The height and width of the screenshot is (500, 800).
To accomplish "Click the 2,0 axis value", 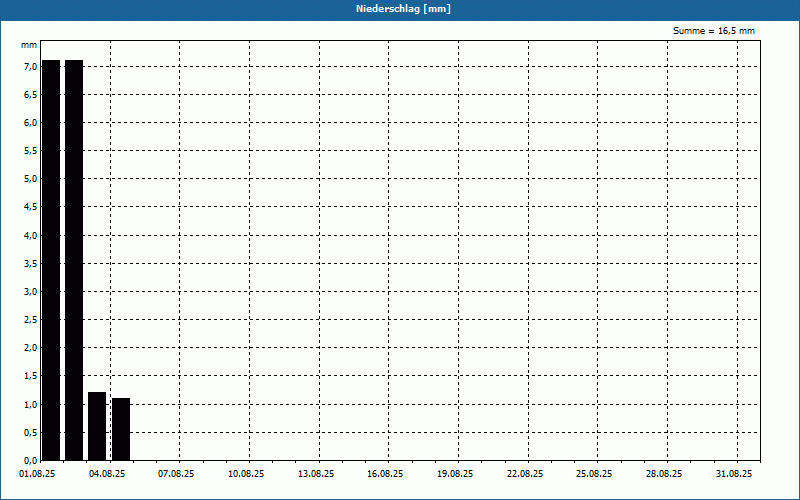I will pos(30,348).
